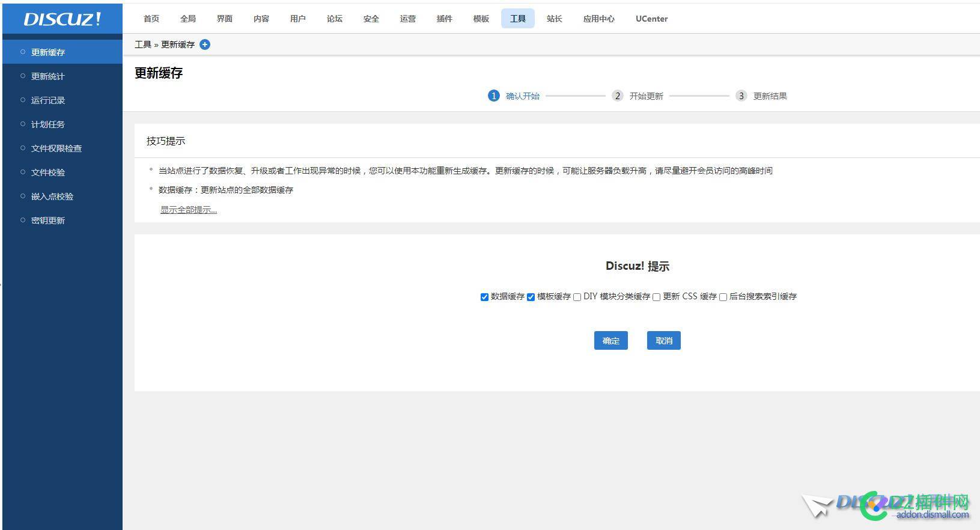Click the 技巧提示 heading

click(x=166, y=141)
